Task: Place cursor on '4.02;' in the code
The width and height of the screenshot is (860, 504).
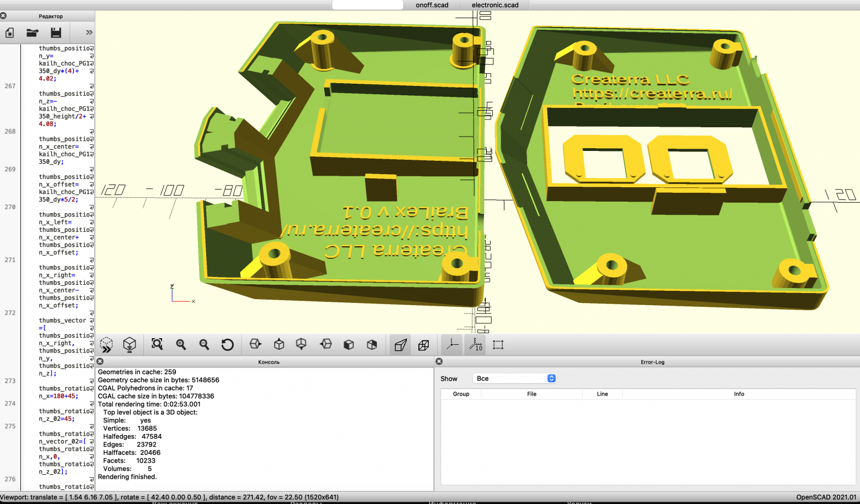Action: (47, 78)
